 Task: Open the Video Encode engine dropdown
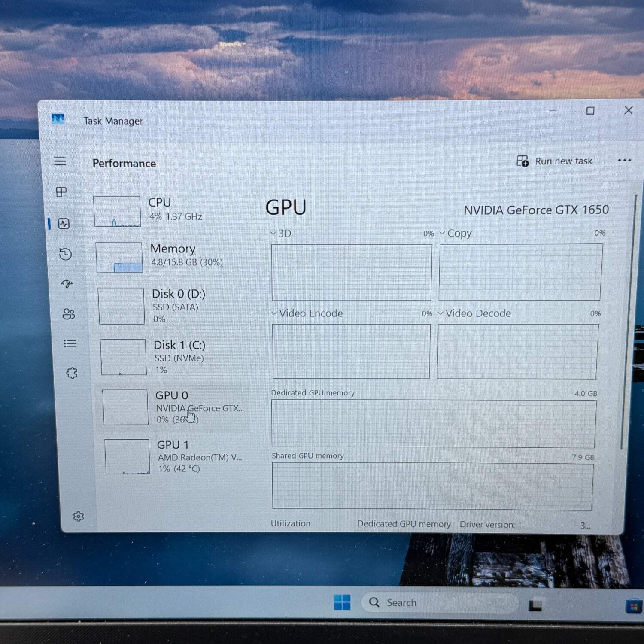tap(307, 313)
